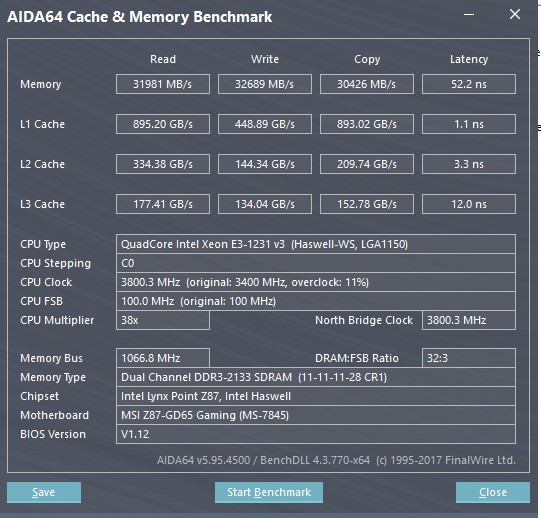Click the CPU Type label
The width and height of the screenshot is (541, 518).
[x=43, y=244]
